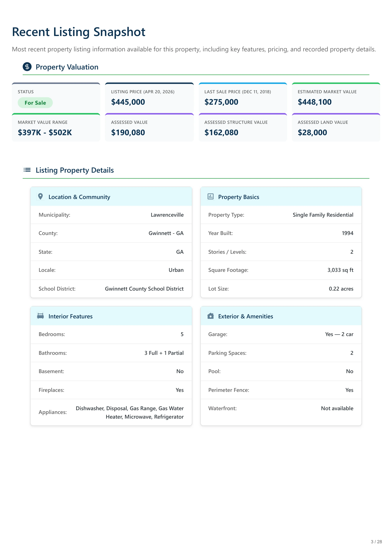This screenshot has height=554, width=392.
Task: Click the Waterfront value Not available
Action: [x=337, y=408]
